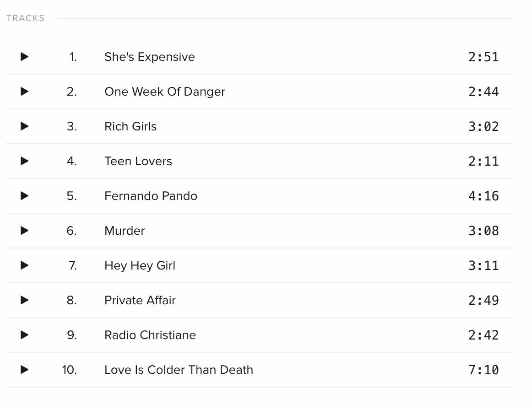Select the One Week Of Danger title
The height and width of the screenshot is (410, 532).
(x=165, y=92)
